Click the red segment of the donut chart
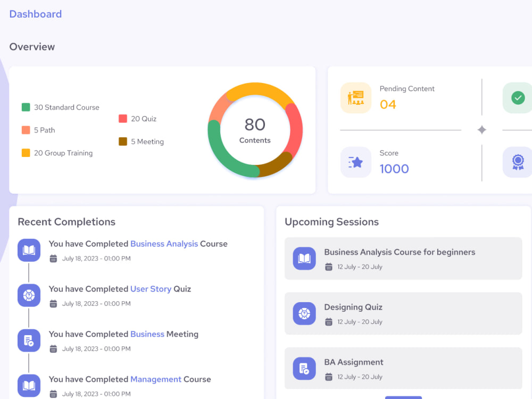 coord(295,130)
